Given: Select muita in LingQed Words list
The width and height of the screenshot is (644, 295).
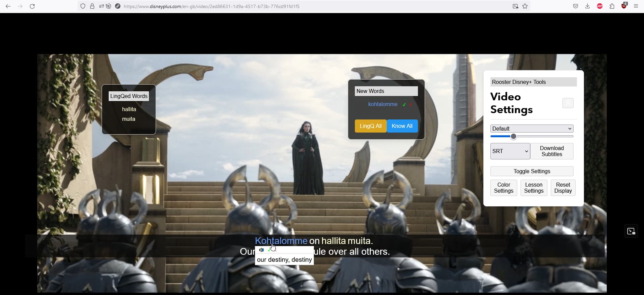Looking at the screenshot, I should tap(128, 119).
